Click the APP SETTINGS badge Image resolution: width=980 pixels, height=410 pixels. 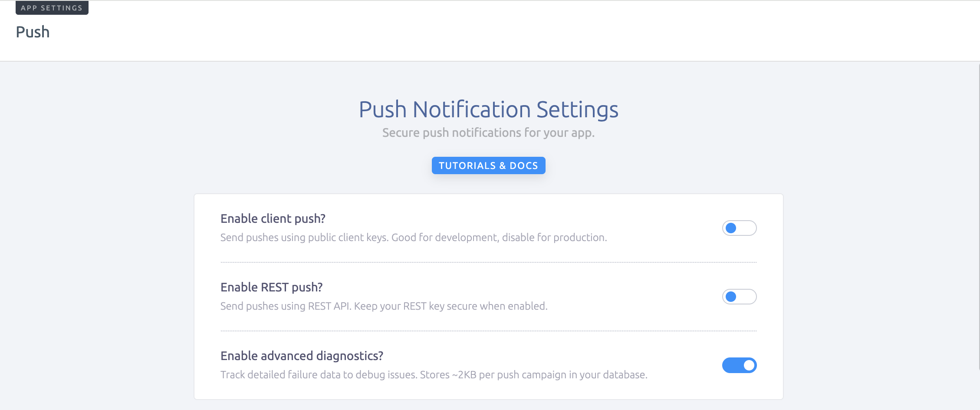click(52, 8)
